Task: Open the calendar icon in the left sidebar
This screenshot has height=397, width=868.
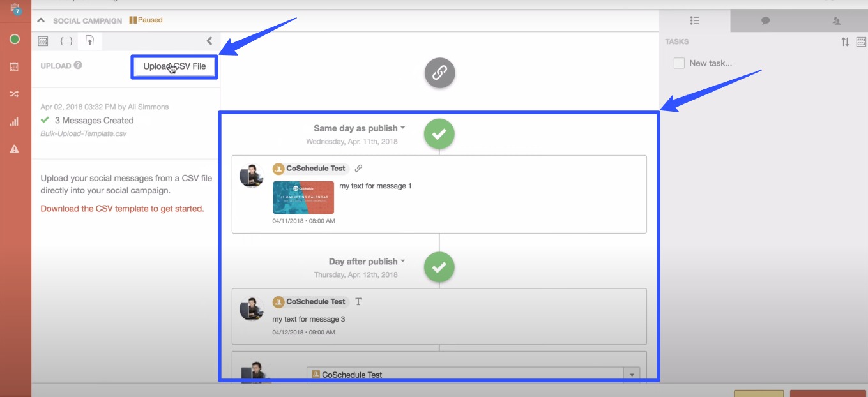Action: (14, 66)
